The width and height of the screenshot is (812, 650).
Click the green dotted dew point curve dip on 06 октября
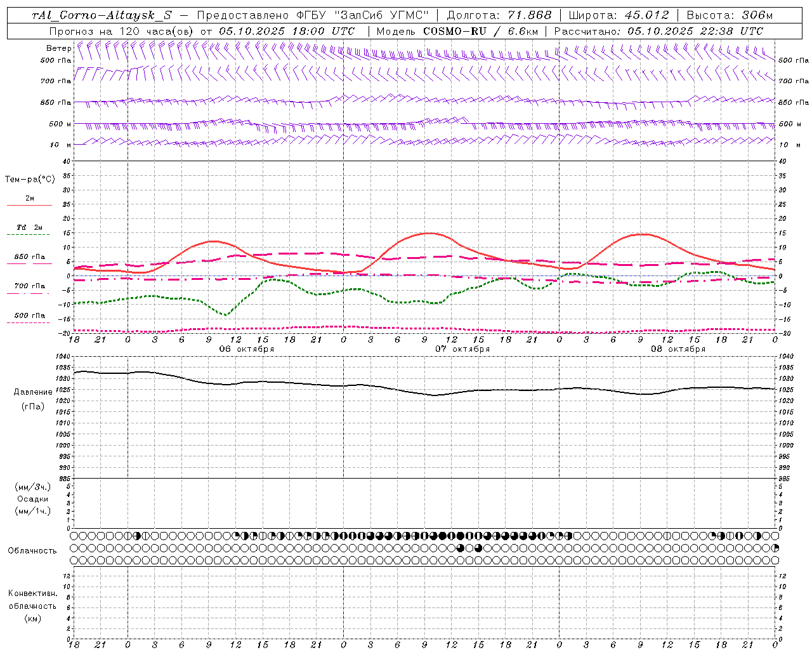point(226,314)
